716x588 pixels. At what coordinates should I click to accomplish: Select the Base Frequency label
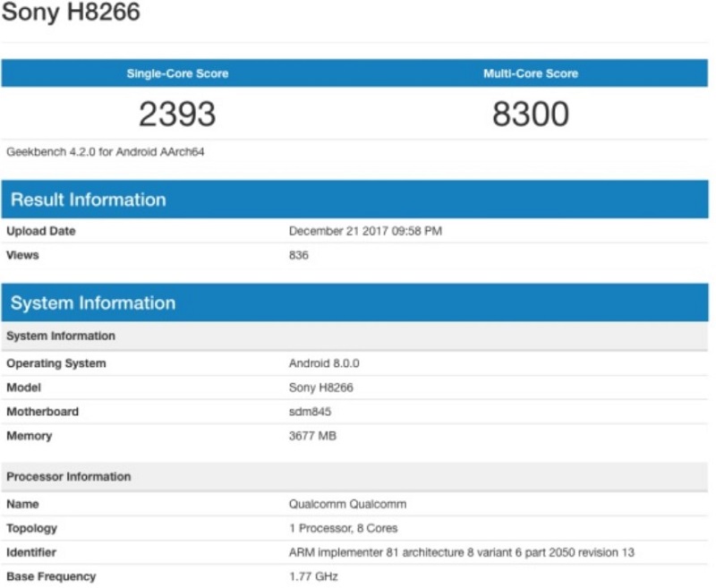(51, 576)
